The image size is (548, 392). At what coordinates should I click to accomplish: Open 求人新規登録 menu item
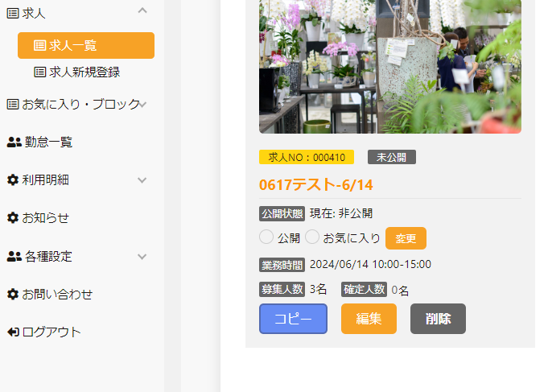click(77, 72)
